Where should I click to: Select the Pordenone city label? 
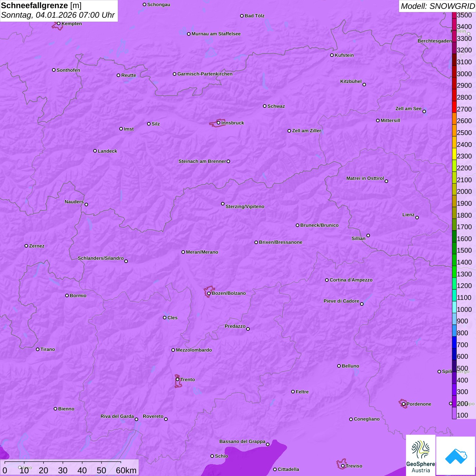coord(419,404)
